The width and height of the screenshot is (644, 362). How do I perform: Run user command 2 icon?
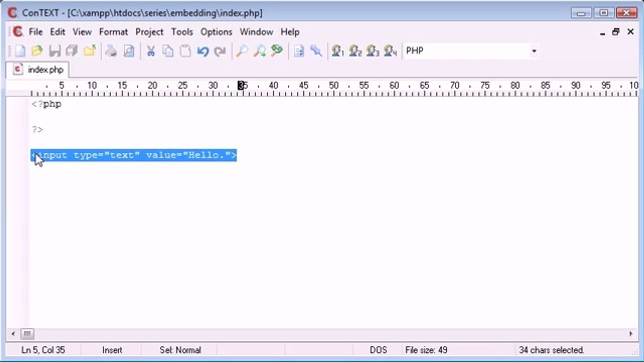[355, 51]
